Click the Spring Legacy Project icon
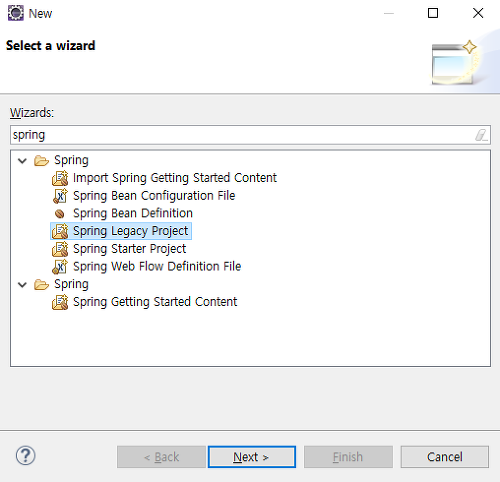 click(x=60, y=231)
